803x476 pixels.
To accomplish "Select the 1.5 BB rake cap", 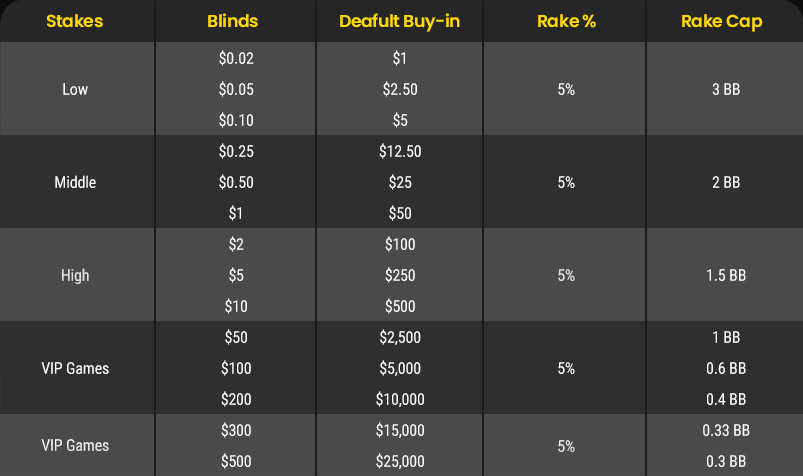I will click(x=726, y=275).
